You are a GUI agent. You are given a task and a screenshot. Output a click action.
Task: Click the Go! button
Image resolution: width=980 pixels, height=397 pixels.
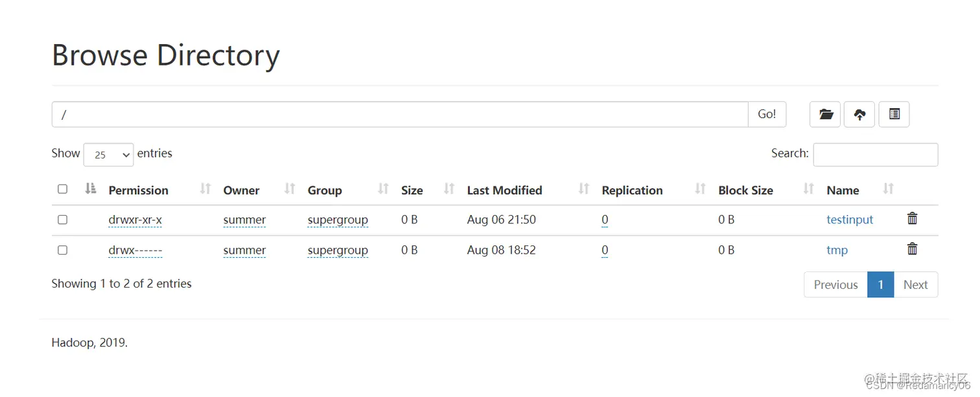[767, 114]
